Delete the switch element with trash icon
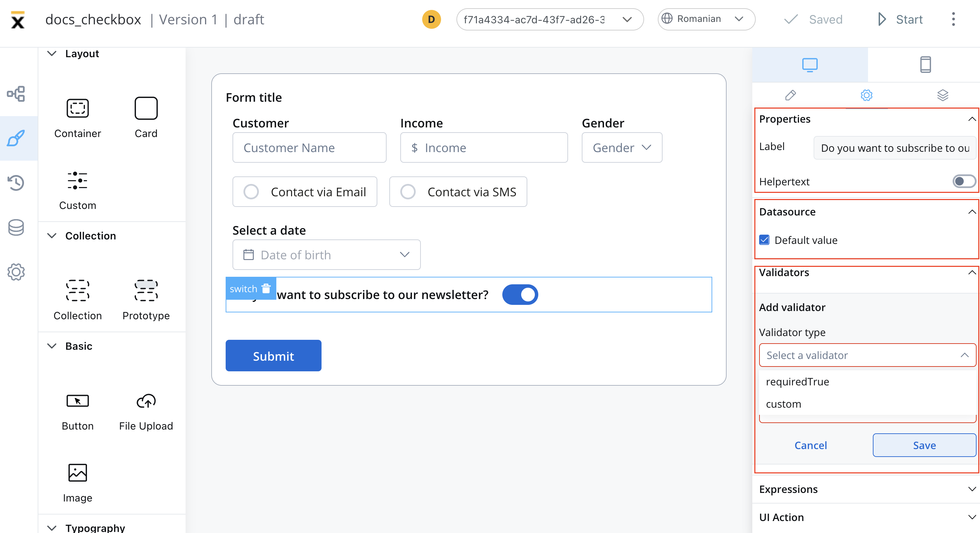Image resolution: width=980 pixels, height=533 pixels. [266, 289]
